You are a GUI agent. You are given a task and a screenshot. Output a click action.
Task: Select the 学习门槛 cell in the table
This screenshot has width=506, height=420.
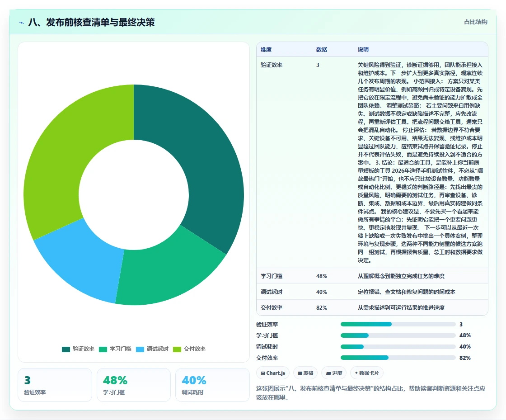coord(272,276)
